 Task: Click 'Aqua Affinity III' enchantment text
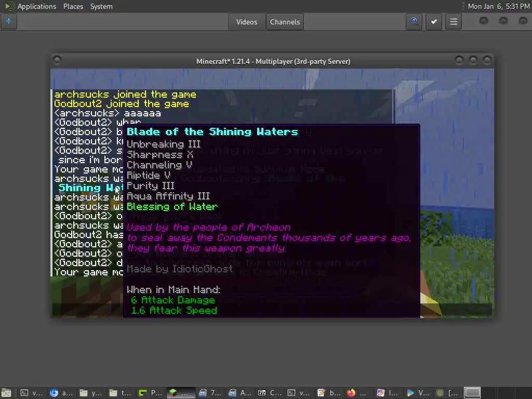[168, 196]
